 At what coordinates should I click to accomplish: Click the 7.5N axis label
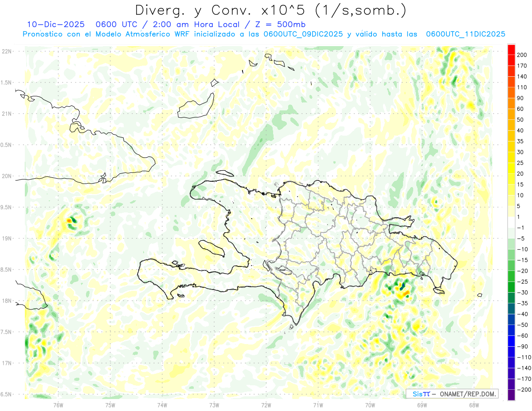point(6,332)
